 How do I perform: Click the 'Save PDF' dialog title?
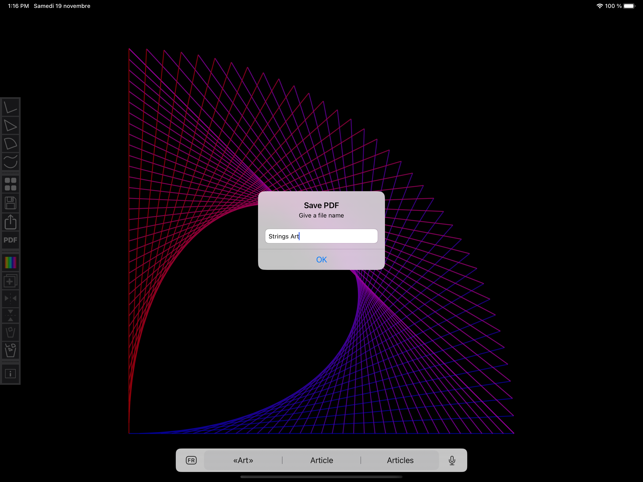click(x=322, y=206)
